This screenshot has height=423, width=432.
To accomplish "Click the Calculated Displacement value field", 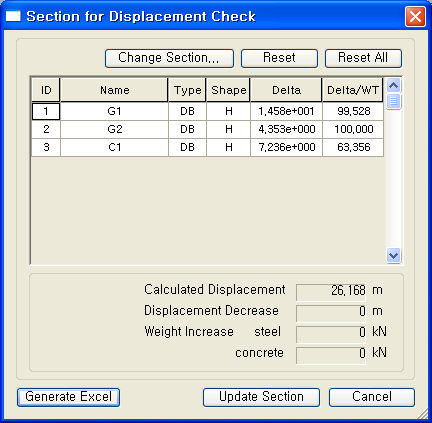I will click(331, 291).
